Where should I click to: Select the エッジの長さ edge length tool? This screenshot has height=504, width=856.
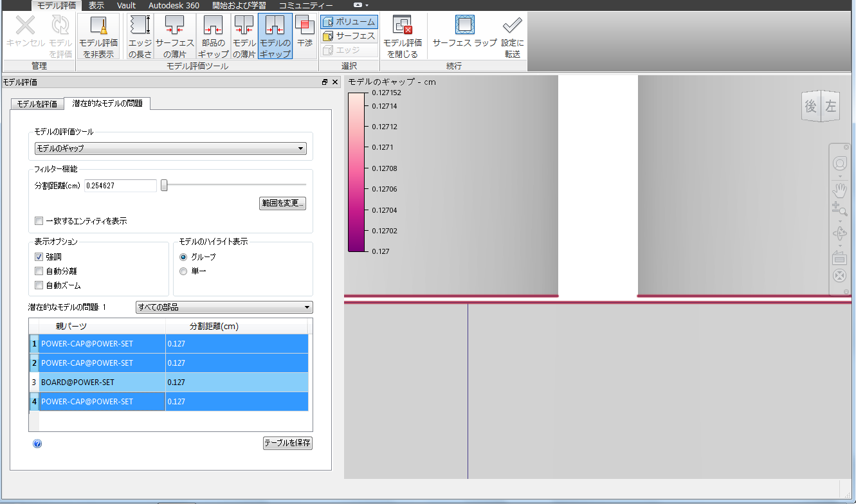click(140, 37)
